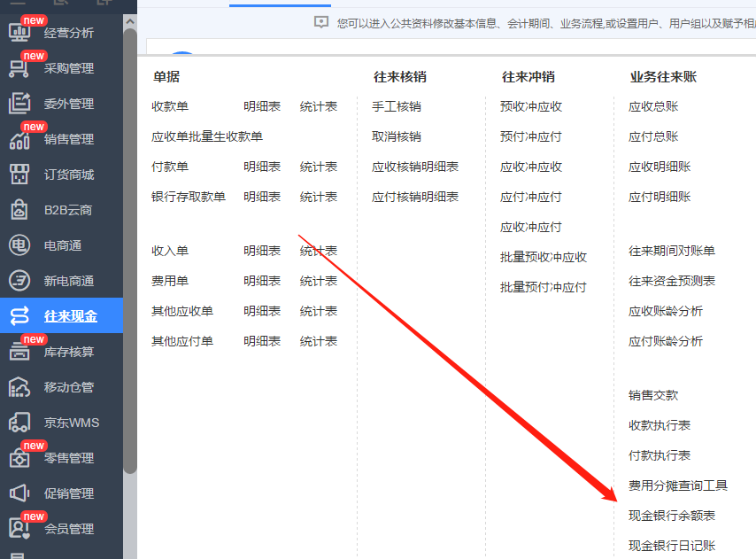Click 取消核销 link
This screenshot has height=559, width=756.
397,136
